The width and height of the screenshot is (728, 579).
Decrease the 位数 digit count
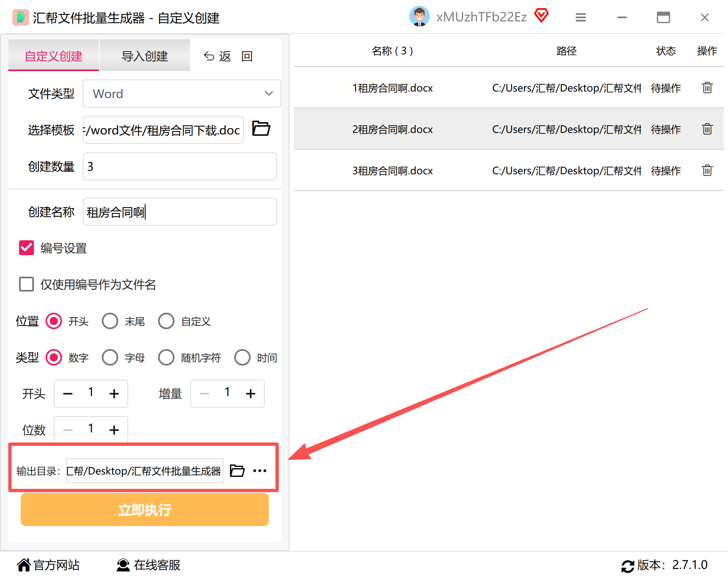68,430
